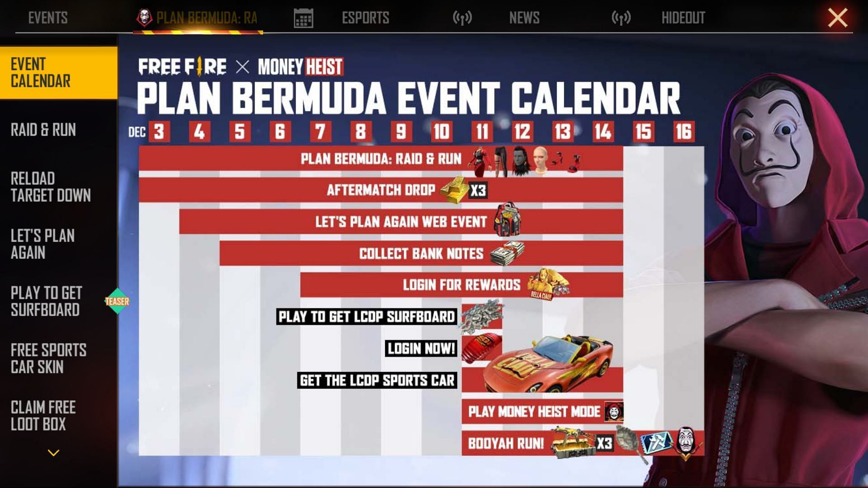Select the NEWS section icon
868x488 pixels.
click(x=462, y=17)
